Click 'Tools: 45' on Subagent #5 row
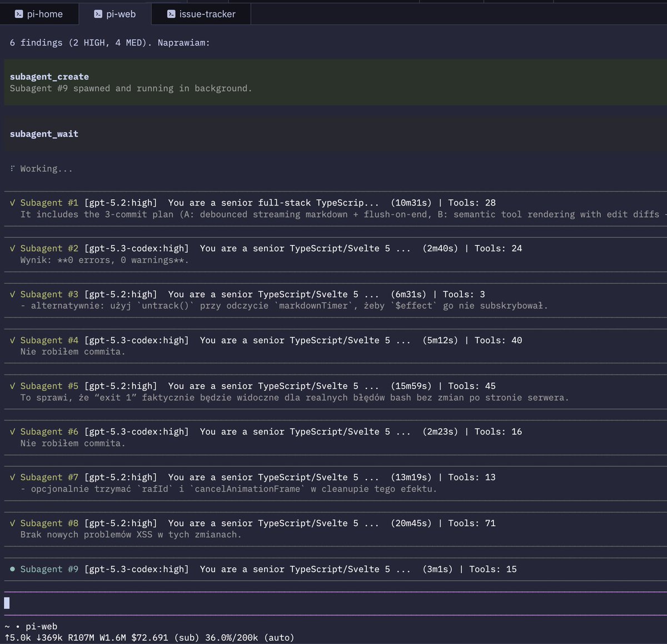The width and height of the screenshot is (667, 644). pyautogui.click(x=472, y=386)
